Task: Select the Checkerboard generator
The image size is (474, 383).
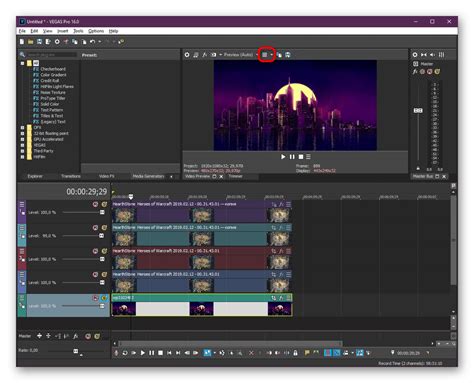Action: pos(53,69)
